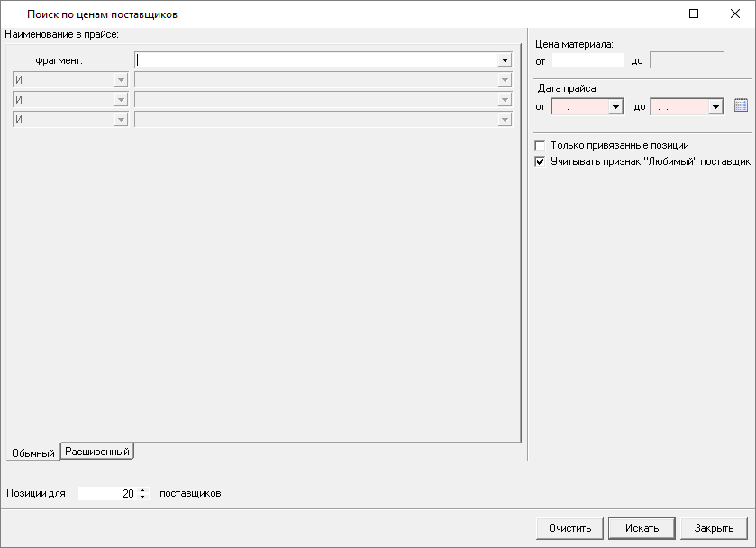
Task: Click the 'фрагмент' text input field
Action: (x=315, y=60)
